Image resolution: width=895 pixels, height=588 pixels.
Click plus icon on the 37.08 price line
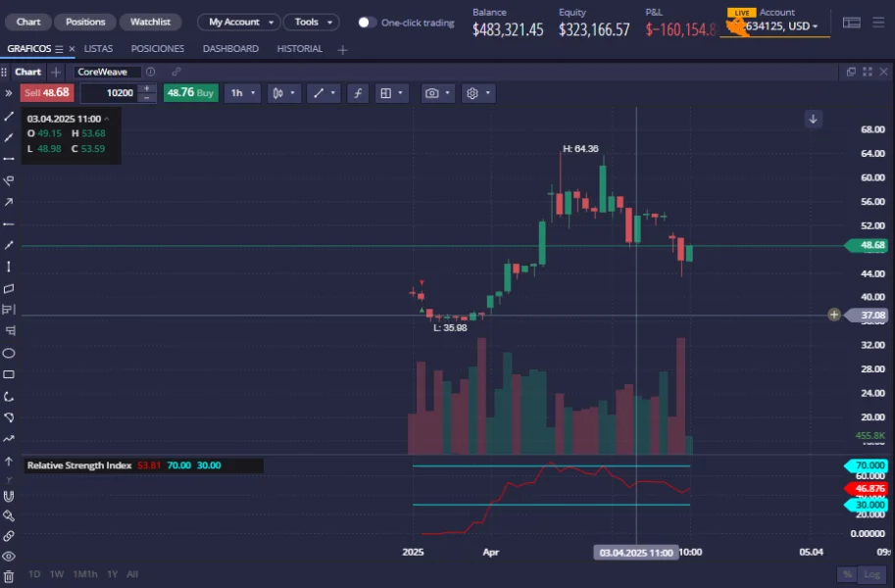(834, 315)
